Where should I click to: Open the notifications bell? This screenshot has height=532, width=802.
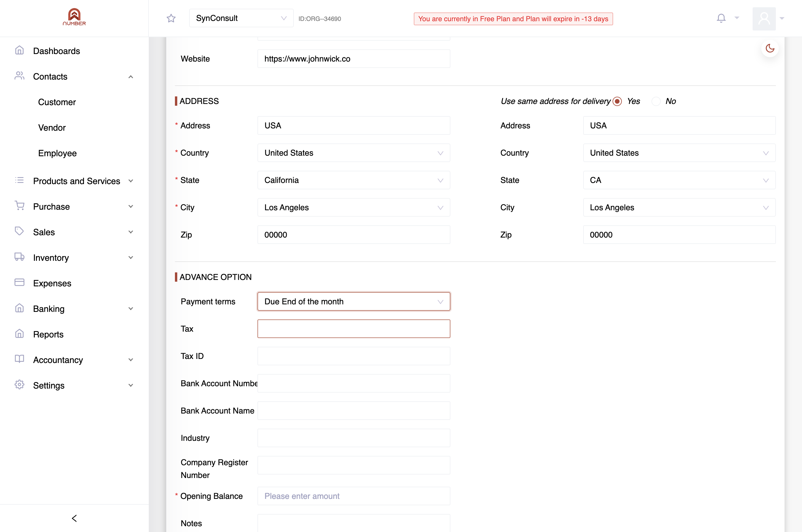721,18
